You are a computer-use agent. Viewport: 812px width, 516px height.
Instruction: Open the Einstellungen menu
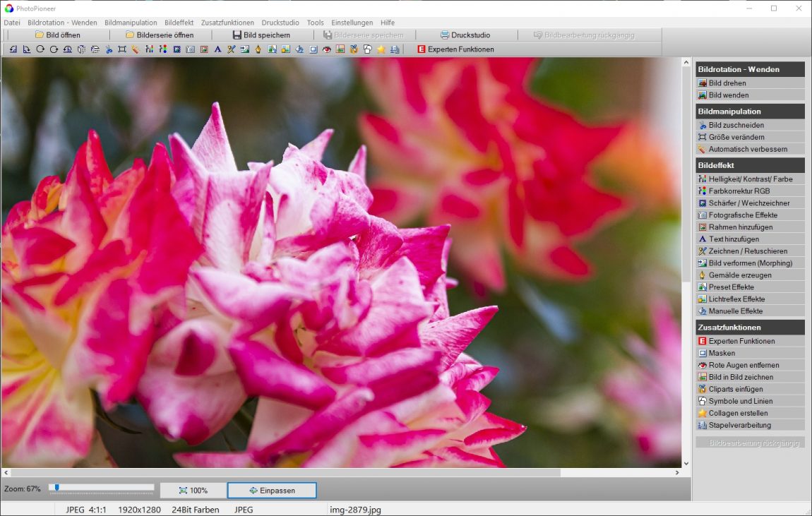(x=352, y=23)
